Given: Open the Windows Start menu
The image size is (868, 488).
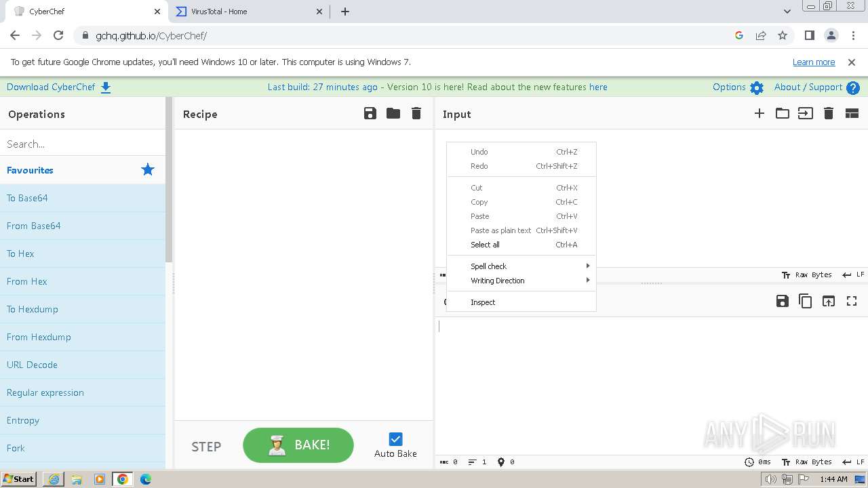Looking at the screenshot, I should click(x=19, y=479).
